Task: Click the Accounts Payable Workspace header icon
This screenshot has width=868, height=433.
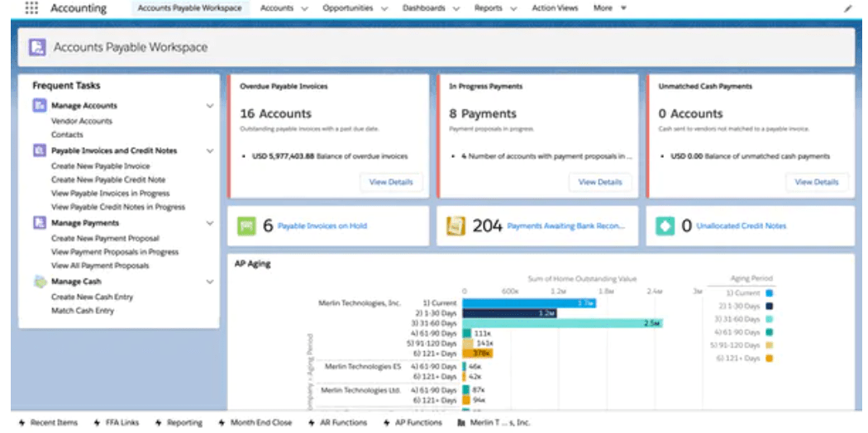Action: tap(37, 47)
